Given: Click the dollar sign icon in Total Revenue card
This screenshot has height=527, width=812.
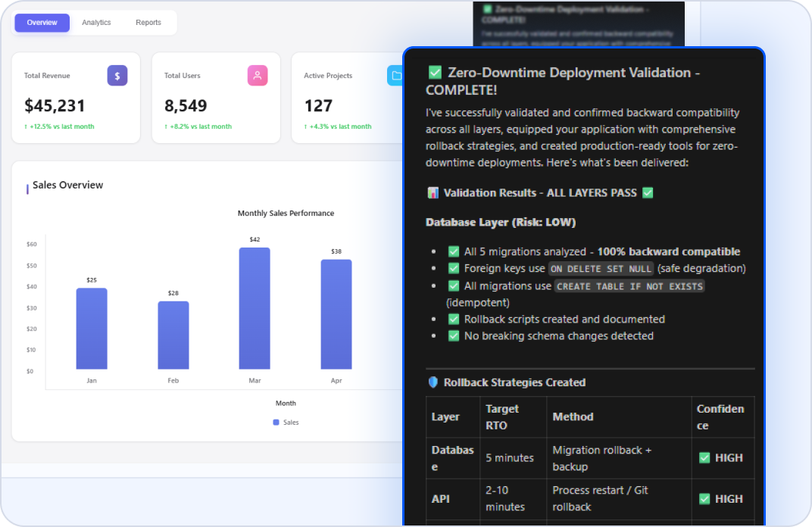Looking at the screenshot, I should (x=117, y=75).
